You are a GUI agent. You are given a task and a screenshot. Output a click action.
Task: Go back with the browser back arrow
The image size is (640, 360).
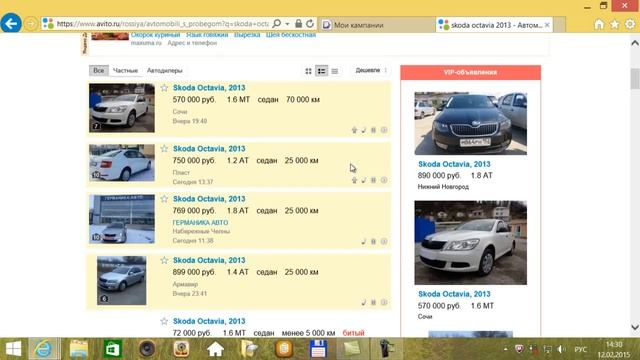(11, 23)
